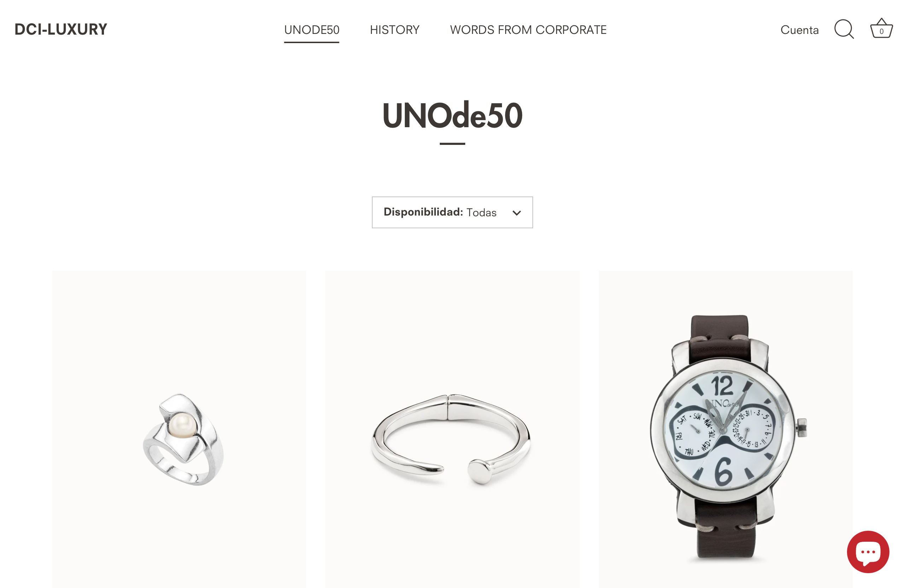Click the Cuenta account link
Viewport: 905px width, 588px height.
(x=799, y=30)
